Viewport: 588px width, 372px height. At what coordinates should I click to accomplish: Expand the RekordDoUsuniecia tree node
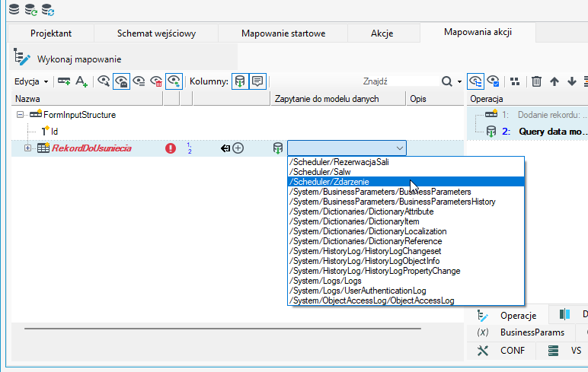[x=27, y=148]
